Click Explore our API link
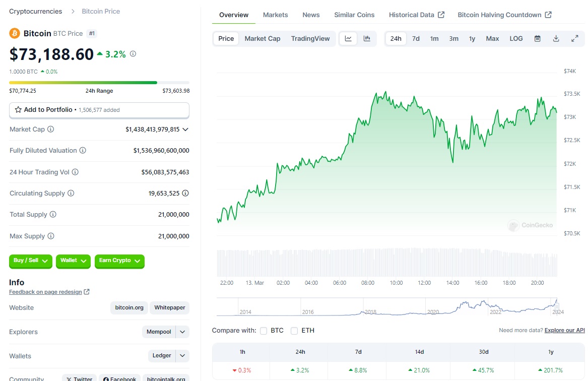The height and width of the screenshot is (381, 588). [565, 331]
